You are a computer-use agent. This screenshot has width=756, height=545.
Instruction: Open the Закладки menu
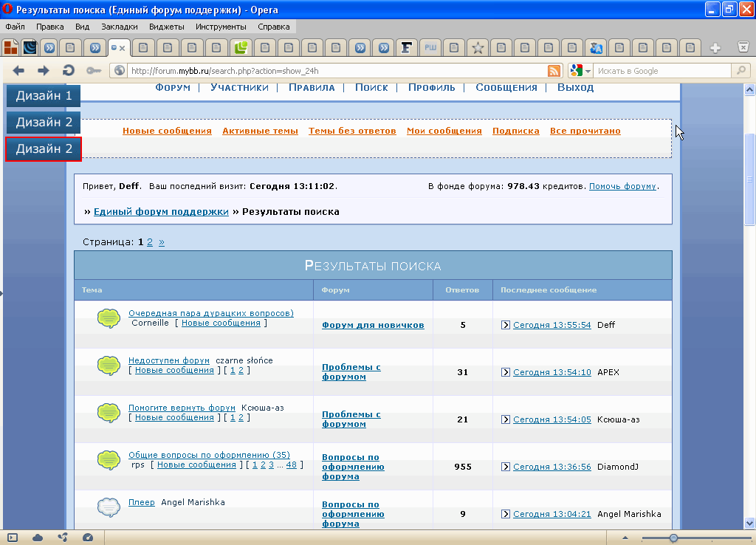coord(119,27)
